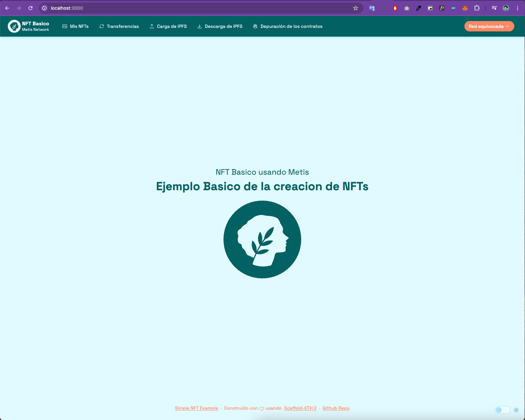The image size is (525, 420).
Task: Click the NFT Basico logo icon in the navbar
Action: (x=14, y=26)
